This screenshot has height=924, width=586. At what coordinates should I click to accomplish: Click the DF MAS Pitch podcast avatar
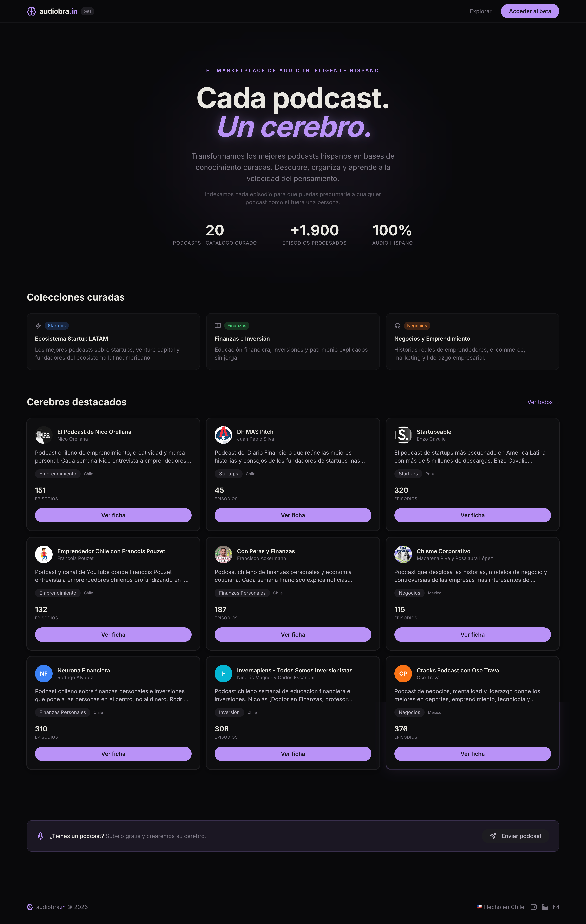223,435
